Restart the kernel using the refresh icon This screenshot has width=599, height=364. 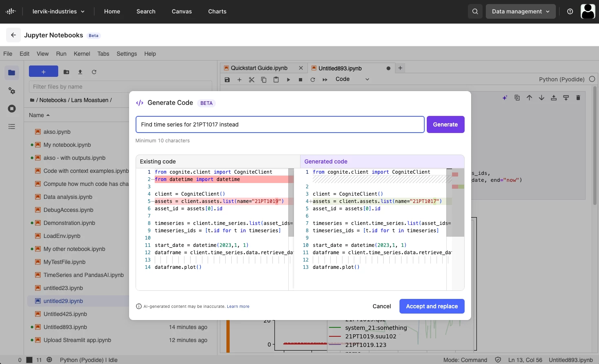tap(313, 80)
